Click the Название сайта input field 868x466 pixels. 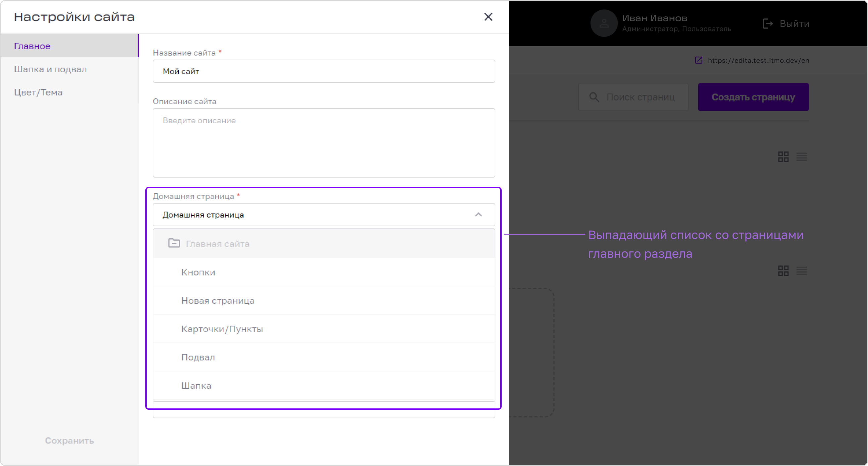324,71
